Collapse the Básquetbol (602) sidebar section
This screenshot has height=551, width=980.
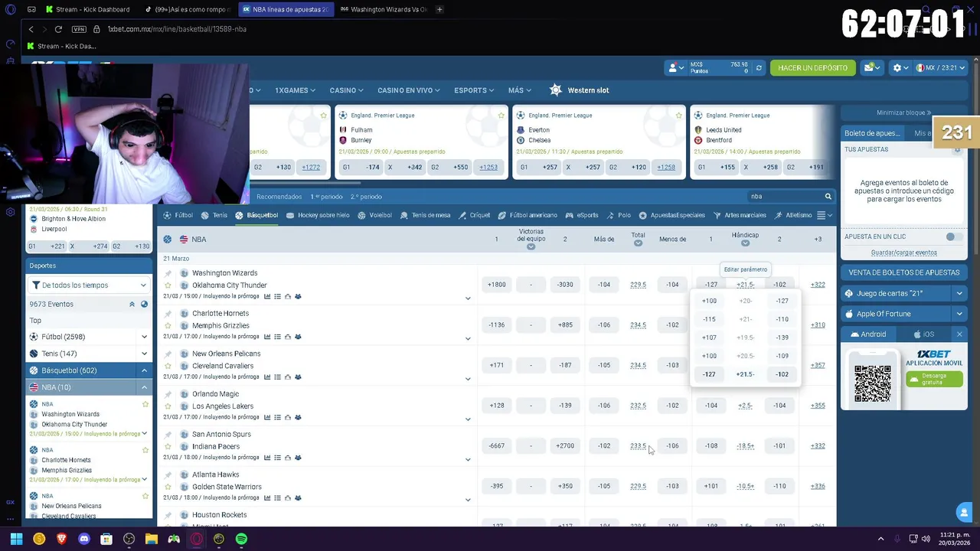pyautogui.click(x=144, y=370)
